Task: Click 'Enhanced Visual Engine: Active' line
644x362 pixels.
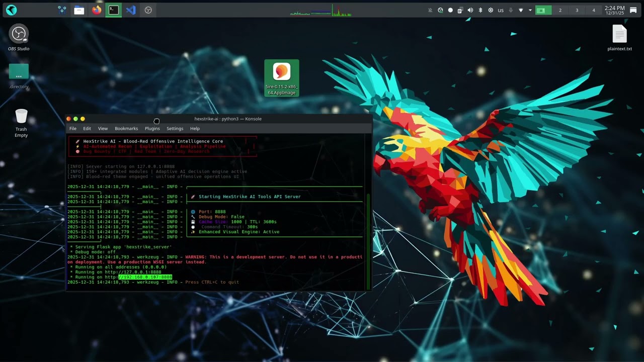Action: 239,232
